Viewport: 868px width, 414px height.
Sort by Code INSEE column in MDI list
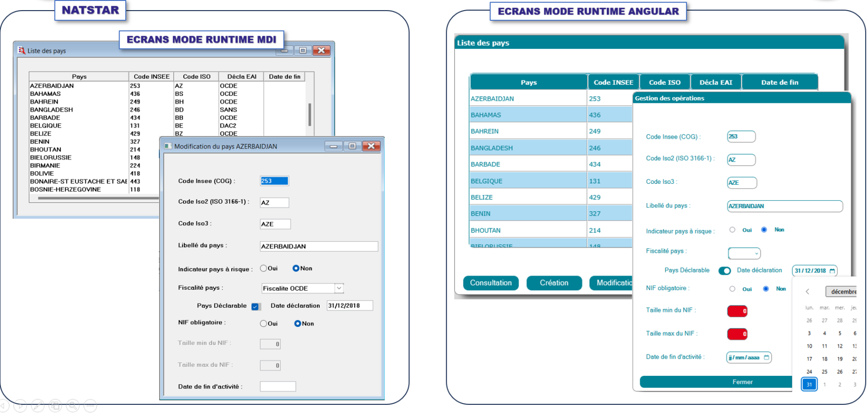click(x=151, y=76)
